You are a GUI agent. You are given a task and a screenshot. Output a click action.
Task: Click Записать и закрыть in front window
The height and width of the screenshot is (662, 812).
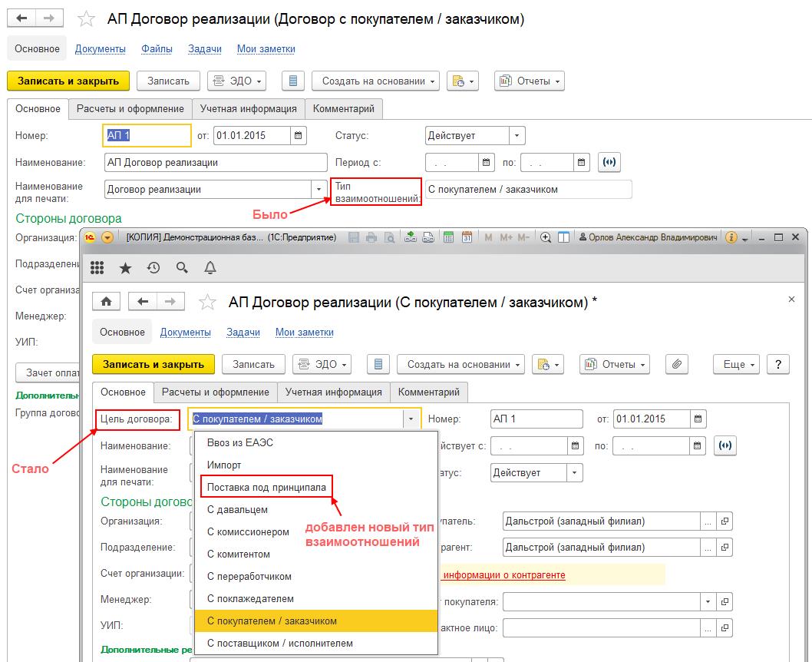(153, 364)
